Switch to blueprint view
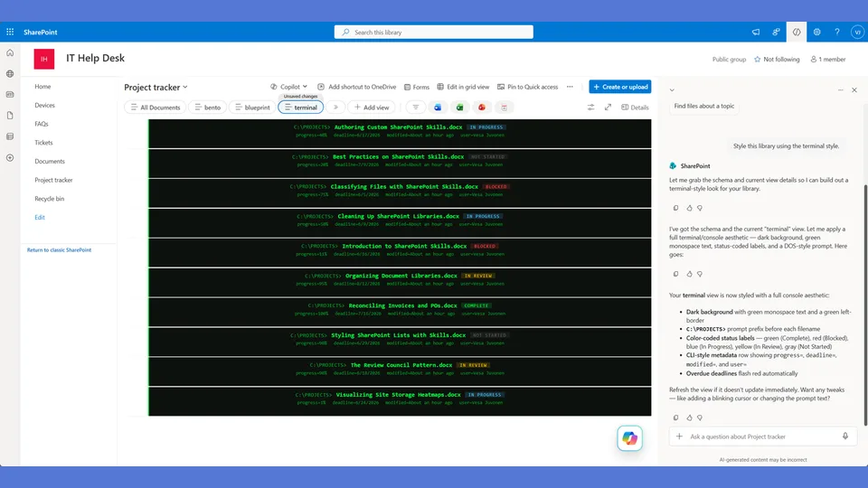This screenshot has height=488, width=868. click(252, 108)
